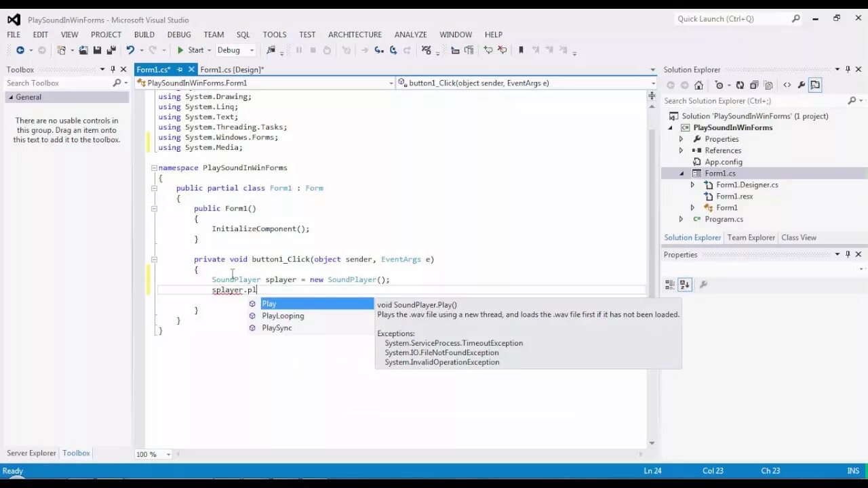Expand the References node in Solution Explorer
Screen dimensions: 868x488
point(682,150)
